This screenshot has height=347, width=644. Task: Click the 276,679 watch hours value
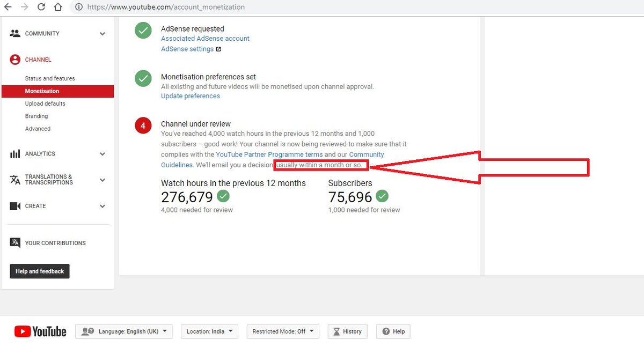pyautogui.click(x=187, y=197)
